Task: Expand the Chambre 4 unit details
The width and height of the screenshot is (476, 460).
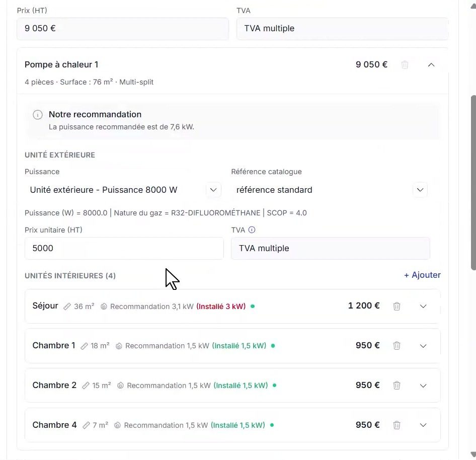Action: coord(423,425)
